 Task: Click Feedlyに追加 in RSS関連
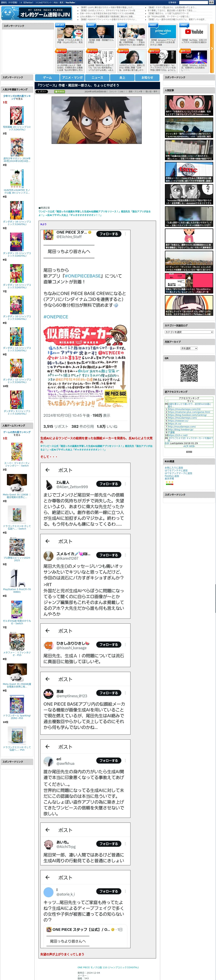(172, 476)
